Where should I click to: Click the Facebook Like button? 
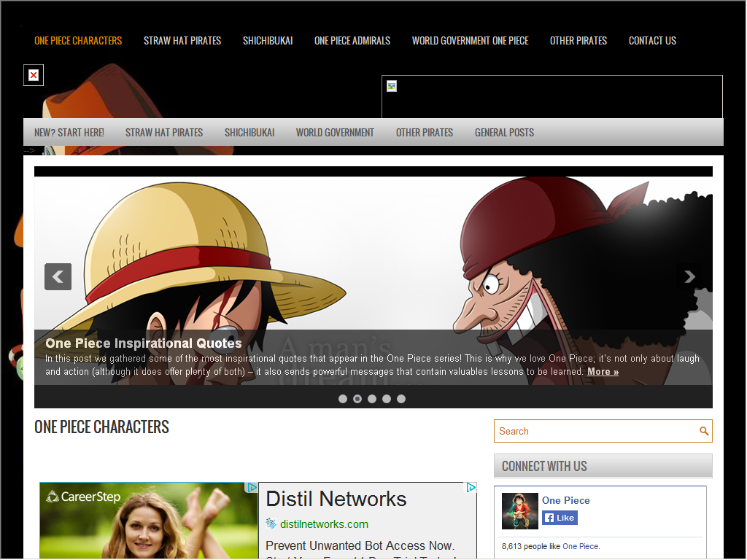(x=560, y=518)
